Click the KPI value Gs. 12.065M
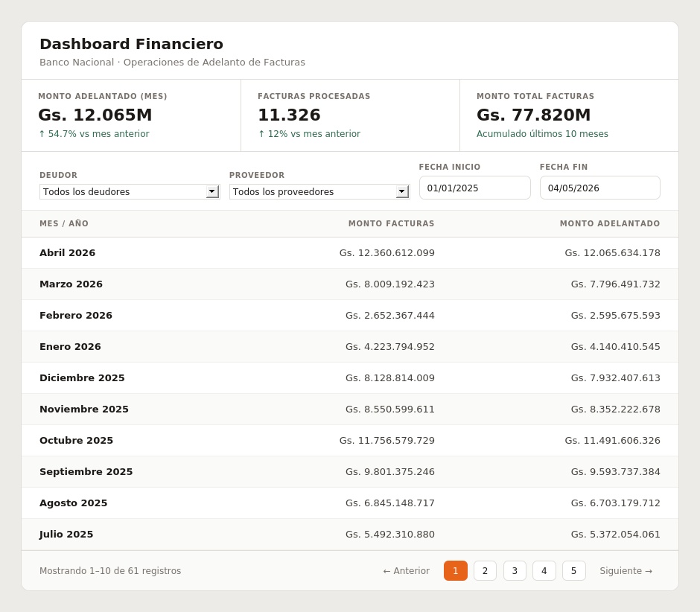 pyautogui.click(x=95, y=115)
